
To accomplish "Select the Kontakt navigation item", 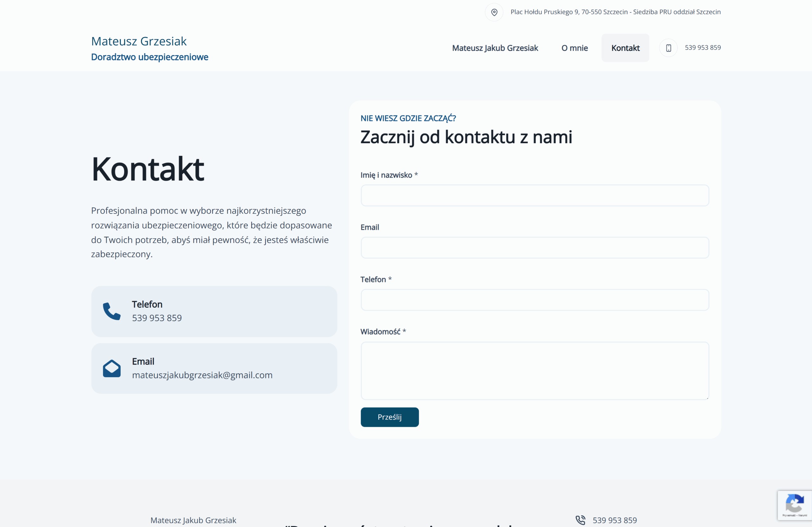I will coord(625,48).
